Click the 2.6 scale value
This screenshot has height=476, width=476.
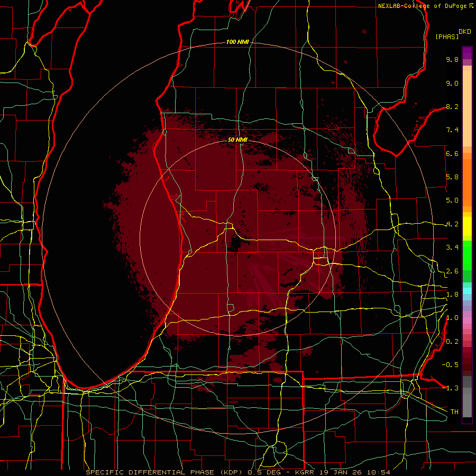[452, 271]
